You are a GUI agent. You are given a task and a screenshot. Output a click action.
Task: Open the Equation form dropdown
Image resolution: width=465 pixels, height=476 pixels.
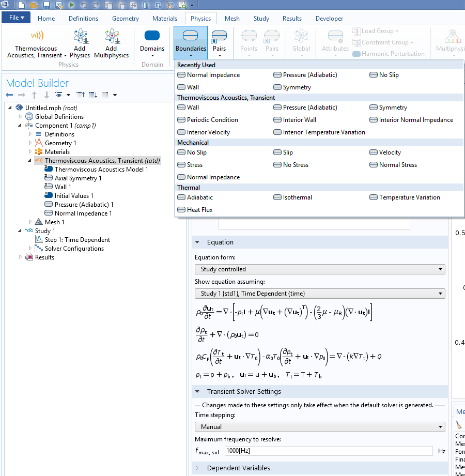[x=319, y=269]
